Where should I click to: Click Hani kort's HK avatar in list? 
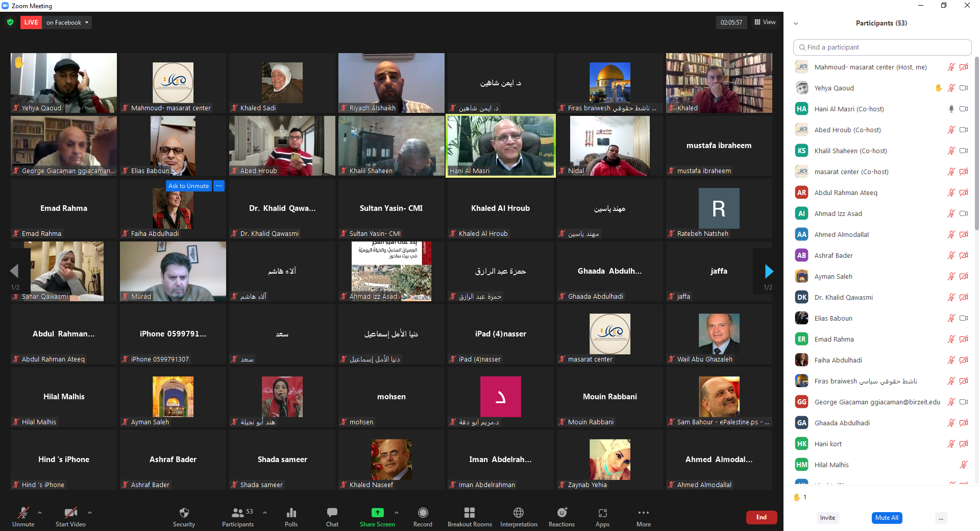(802, 444)
